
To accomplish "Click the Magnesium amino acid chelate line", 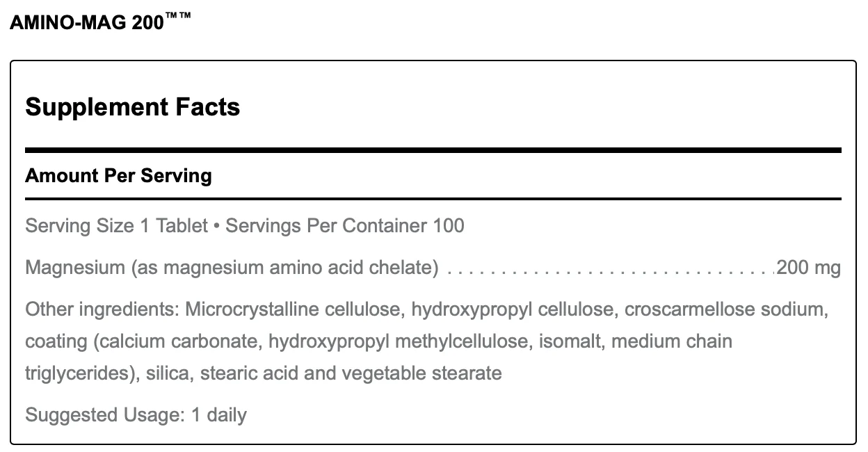I will pyautogui.click(x=433, y=268).
